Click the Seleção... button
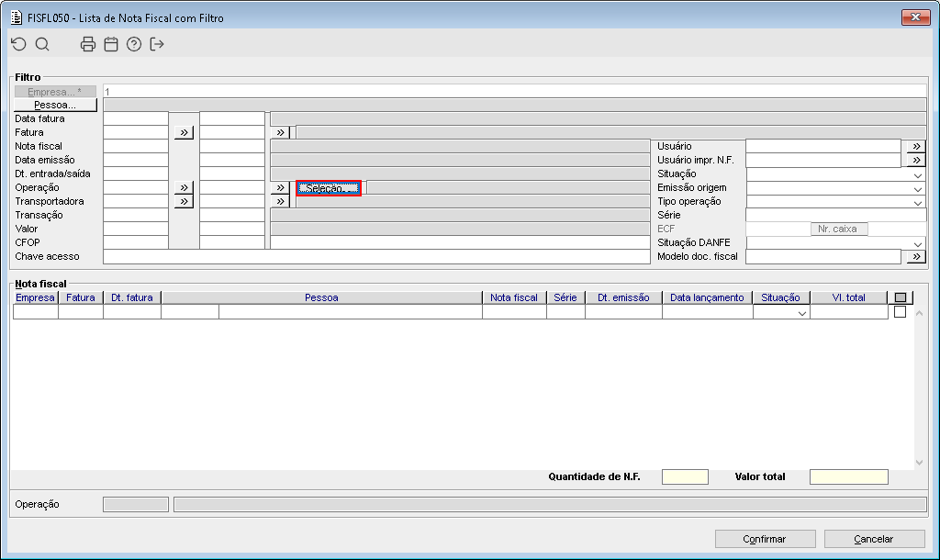This screenshot has width=940, height=560. [x=329, y=188]
